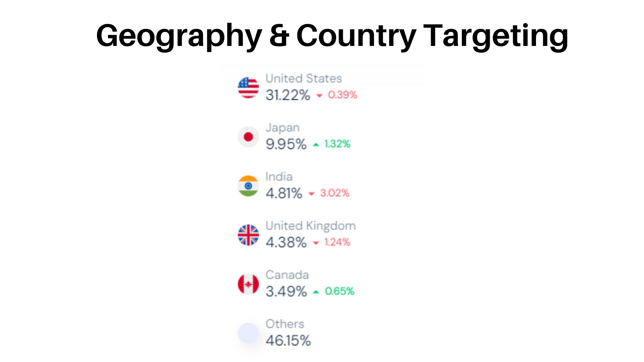Click the 3.02% decrease value for India
The width and height of the screenshot is (644, 362).
pos(335,193)
